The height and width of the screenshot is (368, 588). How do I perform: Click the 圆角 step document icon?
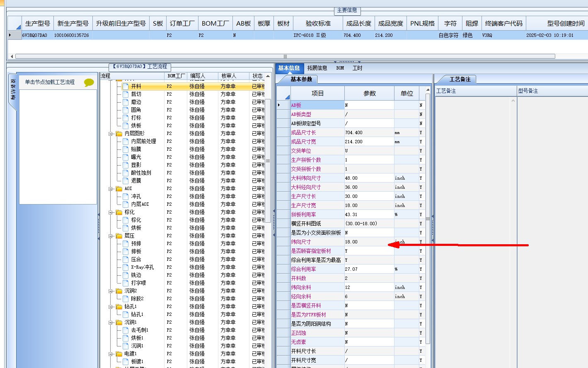pyautogui.click(x=126, y=110)
